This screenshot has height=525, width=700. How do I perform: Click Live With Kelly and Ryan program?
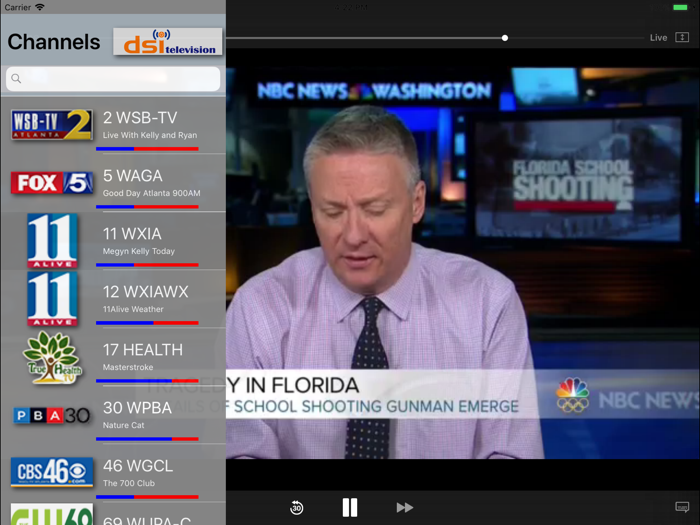[x=150, y=135]
